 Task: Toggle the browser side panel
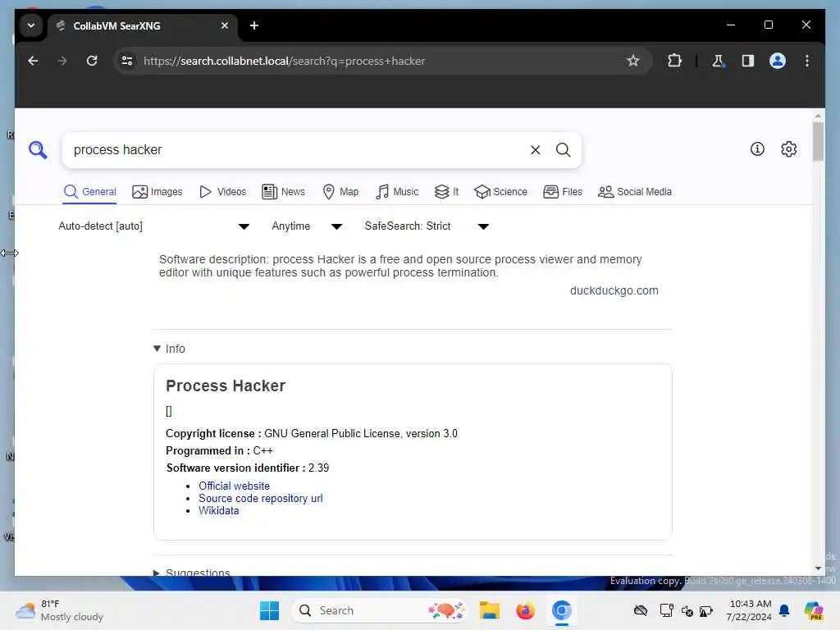[748, 61]
